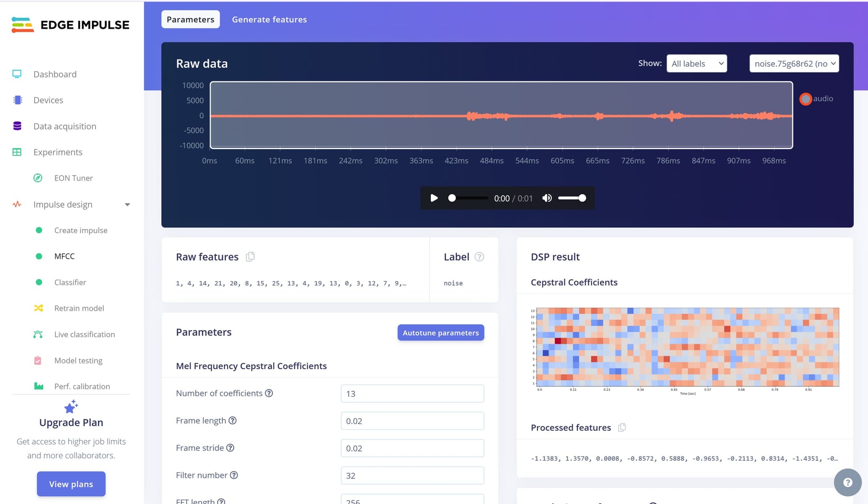Viewport: 868px width, 504px height.
Task: Open Dashboard via its monitor icon
Action: [17, 74]
